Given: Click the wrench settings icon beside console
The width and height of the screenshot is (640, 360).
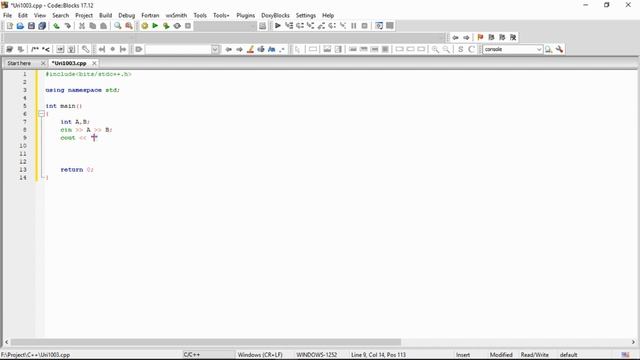Looking at the screenshot, I should (x=559, y=49).
